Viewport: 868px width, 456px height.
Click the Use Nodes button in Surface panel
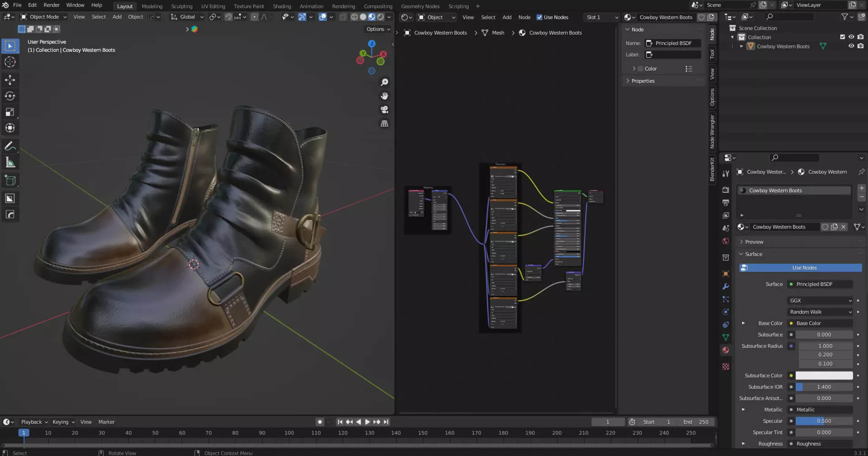click(800, 268)
